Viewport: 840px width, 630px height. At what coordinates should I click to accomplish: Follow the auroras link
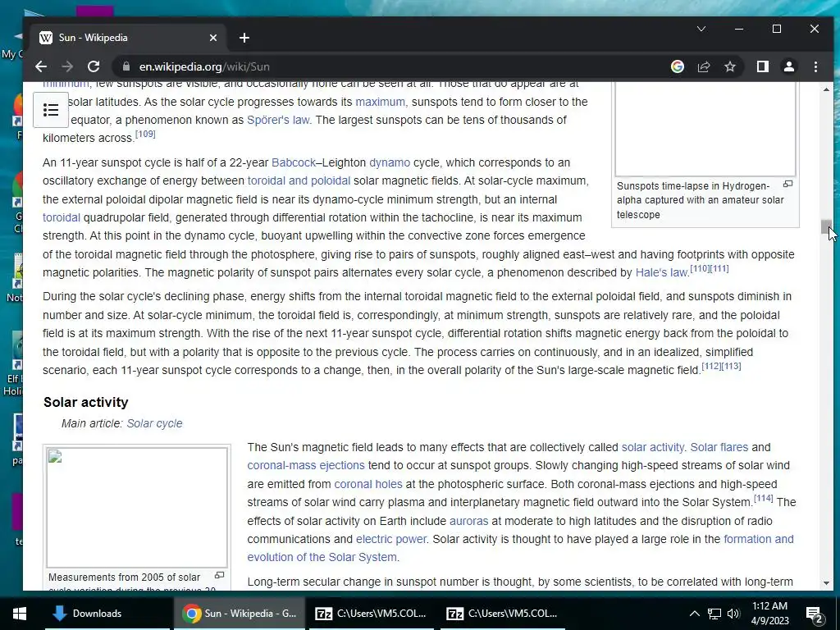[x=468, y=521]
